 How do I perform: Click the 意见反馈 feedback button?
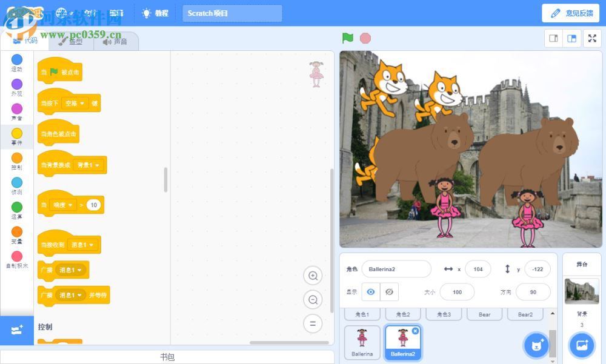[570, 12]
